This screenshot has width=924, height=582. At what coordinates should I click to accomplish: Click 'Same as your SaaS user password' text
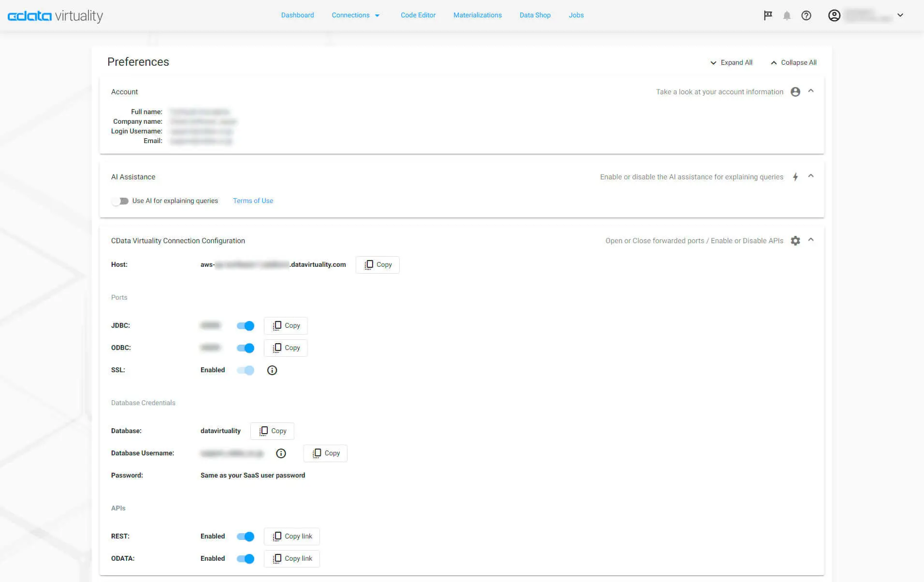pyautogui.click(x=253, y=476)
